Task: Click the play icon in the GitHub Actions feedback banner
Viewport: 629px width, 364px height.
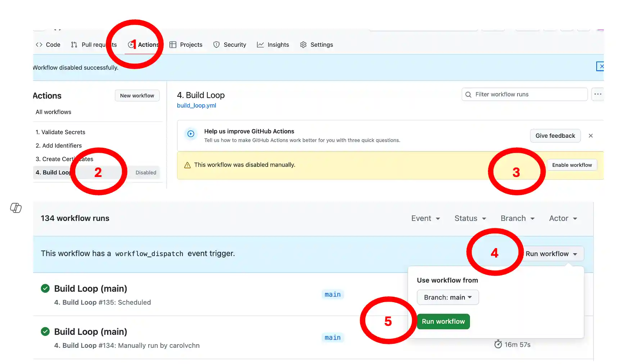Action: (191, 134)
